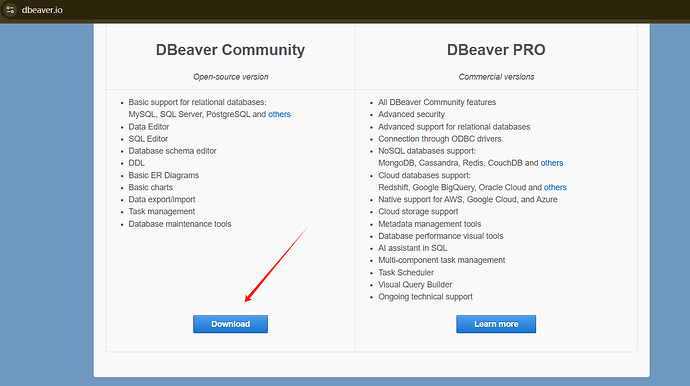This screenshot has height=386, width=690.
Task: Open the 'others' link after PostgreSQL
Action: pyautogui.click(x=279, y=114)
